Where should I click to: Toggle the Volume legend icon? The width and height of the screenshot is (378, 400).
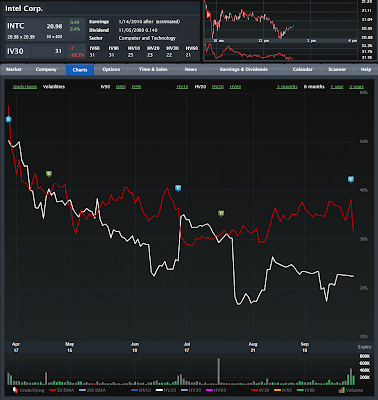(341, 390)
